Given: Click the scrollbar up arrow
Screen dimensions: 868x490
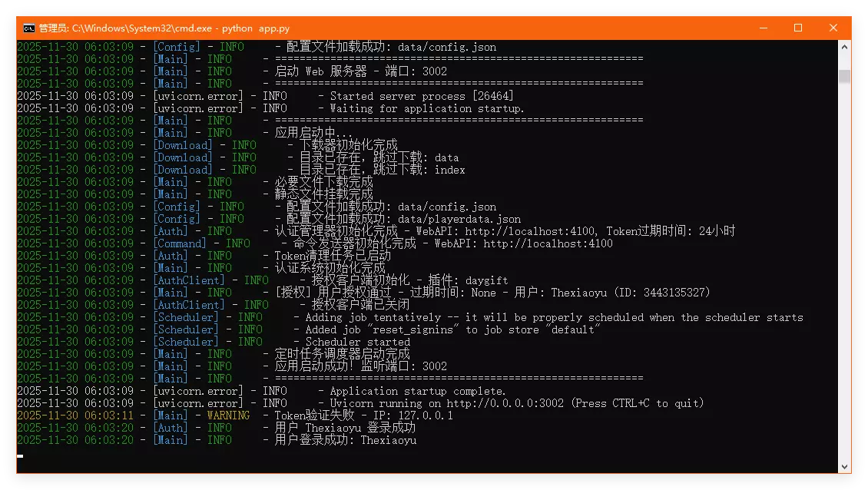Looking at the screenshot, I should tap(844, 47).
